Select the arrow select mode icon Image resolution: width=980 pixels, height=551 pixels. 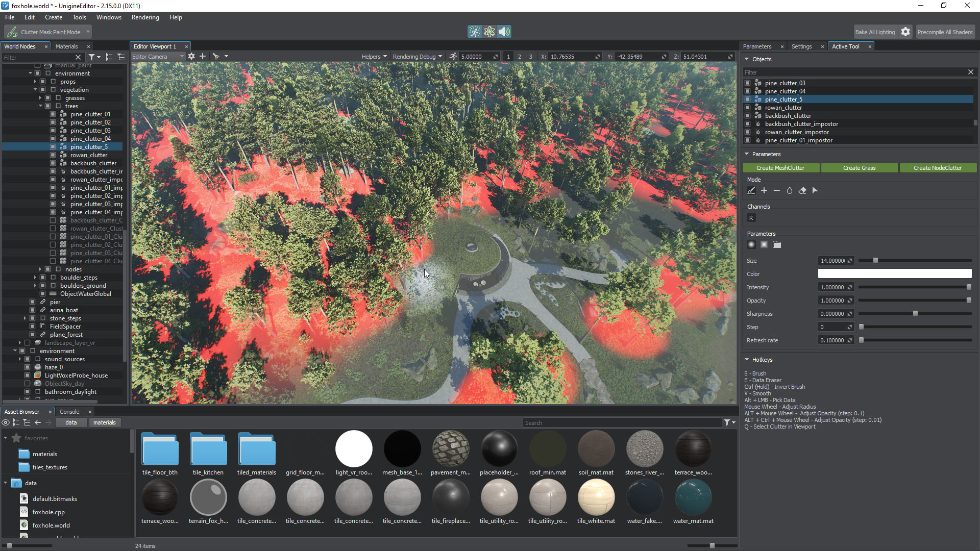815,190
